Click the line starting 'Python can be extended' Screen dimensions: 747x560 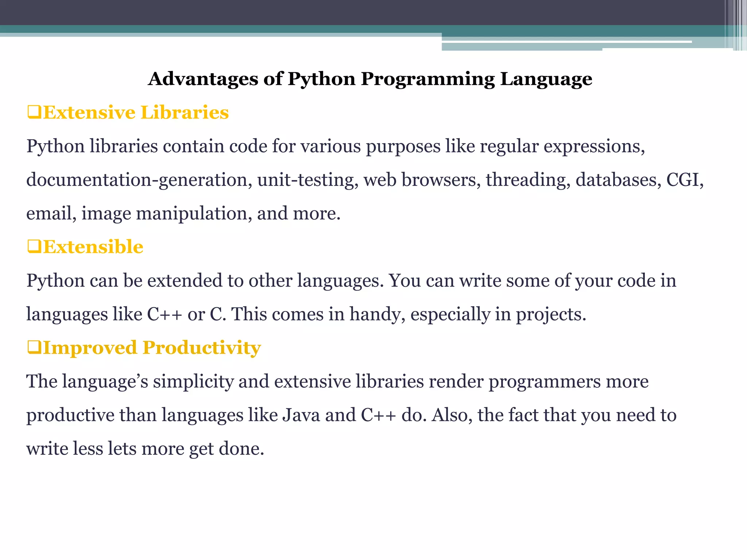pyautogui.click(x=351, y=281)
